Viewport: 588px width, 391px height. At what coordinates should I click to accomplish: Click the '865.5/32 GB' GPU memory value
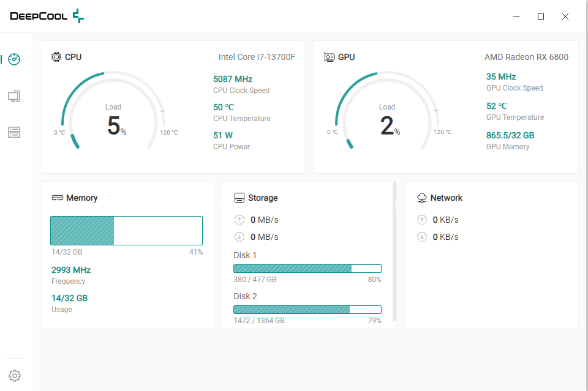pyautogui.click(x=510, y=135)
